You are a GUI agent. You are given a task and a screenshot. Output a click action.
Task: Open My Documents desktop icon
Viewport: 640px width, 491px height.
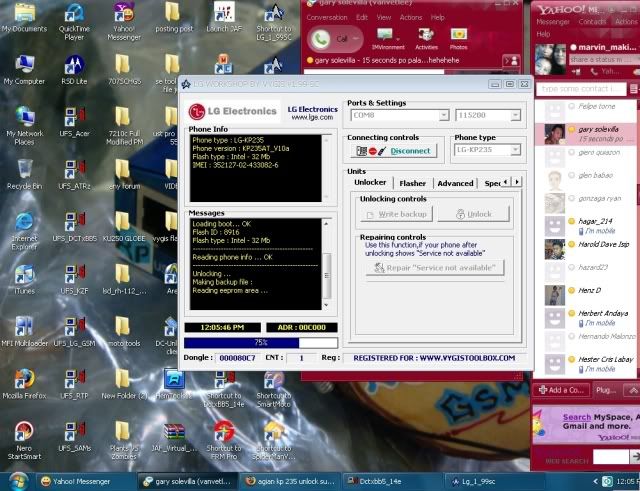[x=24, y=17]
